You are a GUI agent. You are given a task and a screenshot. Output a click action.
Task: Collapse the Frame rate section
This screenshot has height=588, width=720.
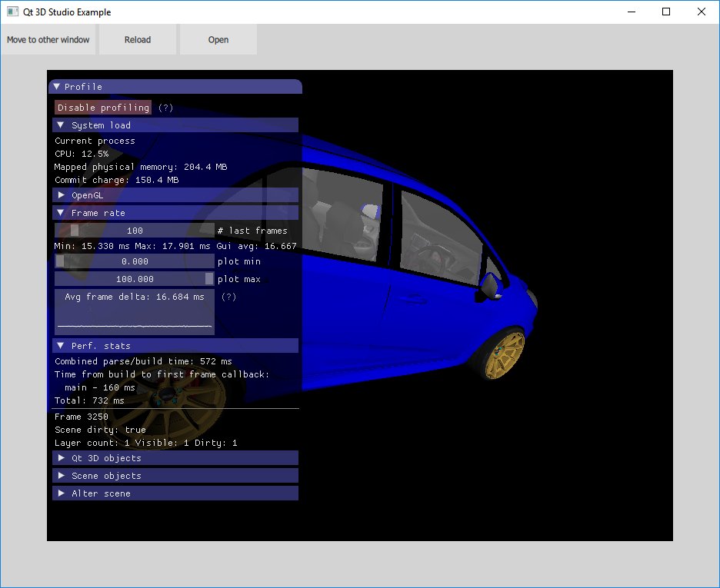point(61,212)
